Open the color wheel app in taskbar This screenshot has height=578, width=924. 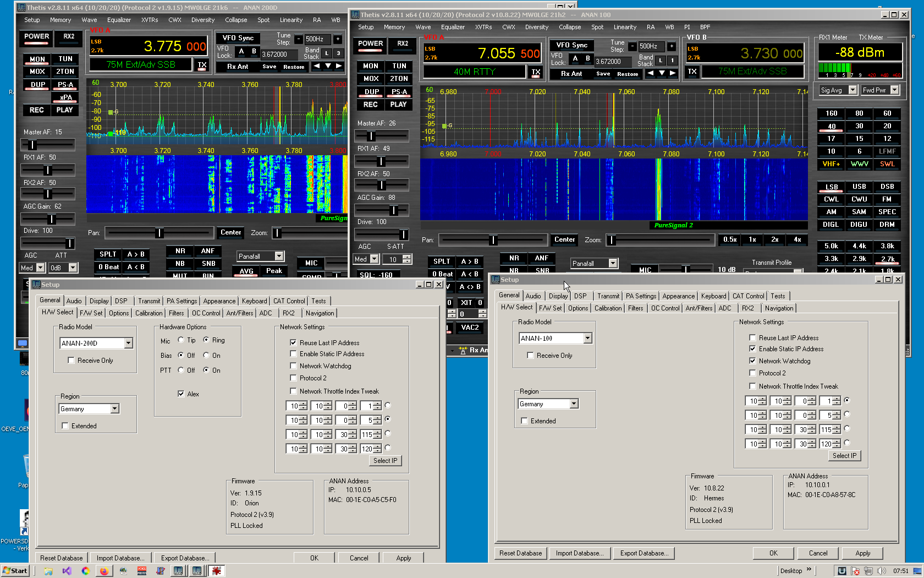click(85, 571)
